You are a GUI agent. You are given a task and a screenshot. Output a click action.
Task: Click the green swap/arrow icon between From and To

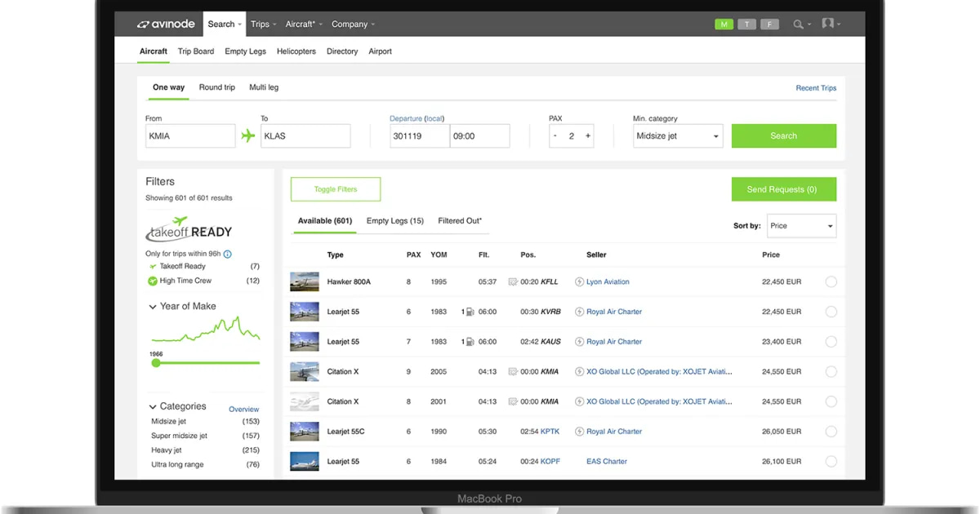(x=247, y=135)
